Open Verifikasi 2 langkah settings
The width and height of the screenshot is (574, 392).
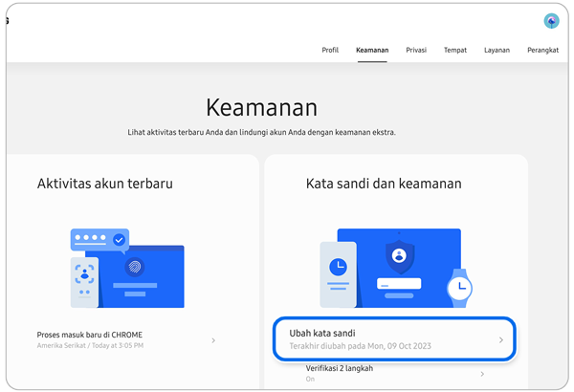coord(339,369)
